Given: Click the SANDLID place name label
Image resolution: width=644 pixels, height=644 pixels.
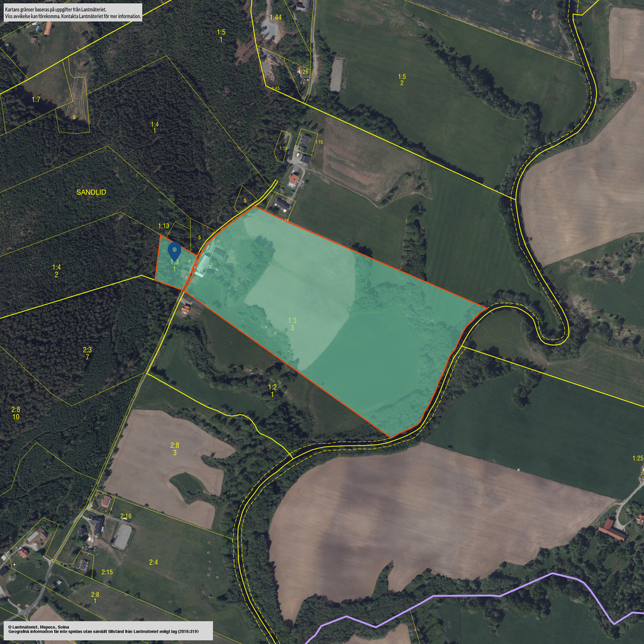Looking at the screenshot, I should (x=92, y=191).
